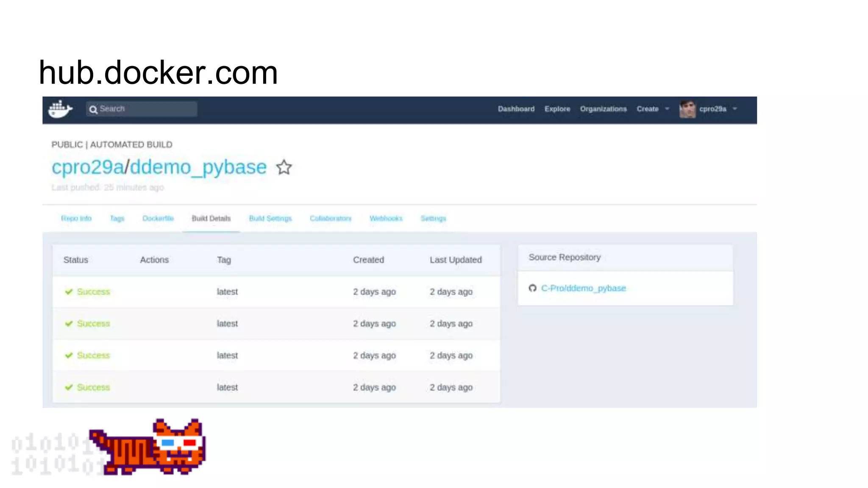Click the Actions column header
This screenshot has height=488, width=868.
(x=154, y=260)
